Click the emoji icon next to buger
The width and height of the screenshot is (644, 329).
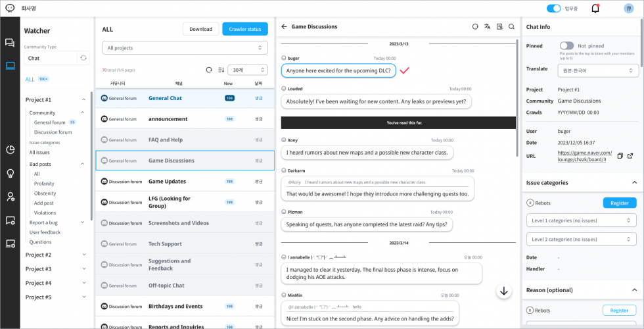pyautogui.click(x=283, y=59)
